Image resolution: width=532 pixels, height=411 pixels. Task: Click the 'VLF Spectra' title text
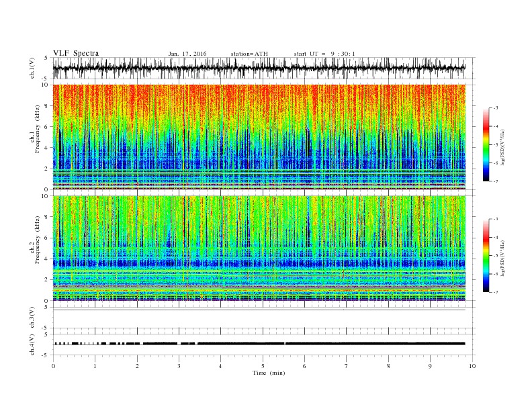pos(76,53)
